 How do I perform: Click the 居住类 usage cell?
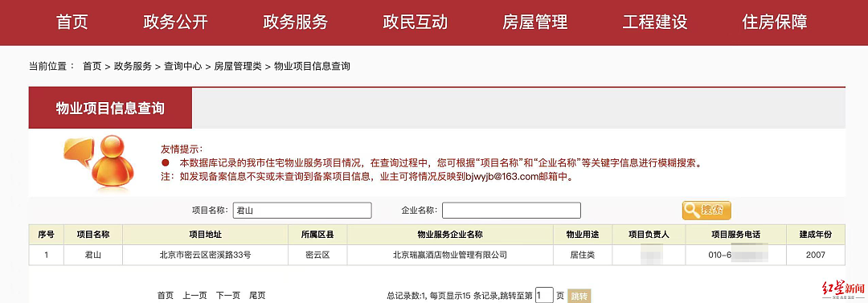click(583, 255)
